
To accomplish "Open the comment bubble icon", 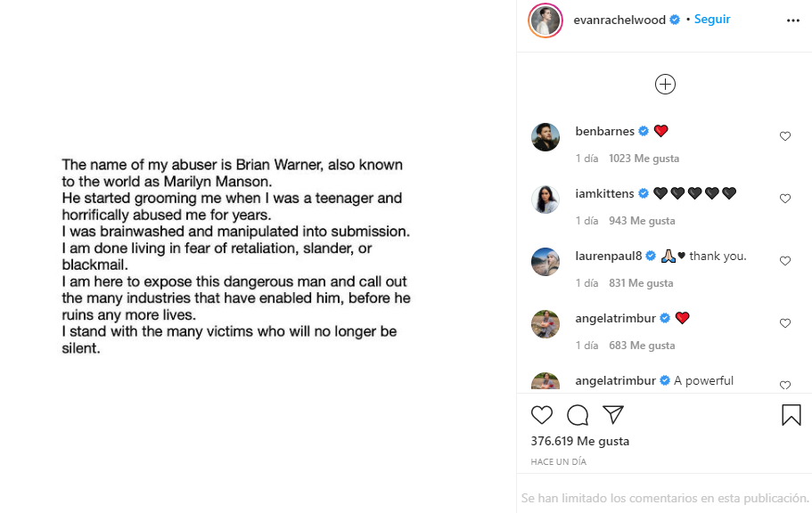I will coord(578,415).
